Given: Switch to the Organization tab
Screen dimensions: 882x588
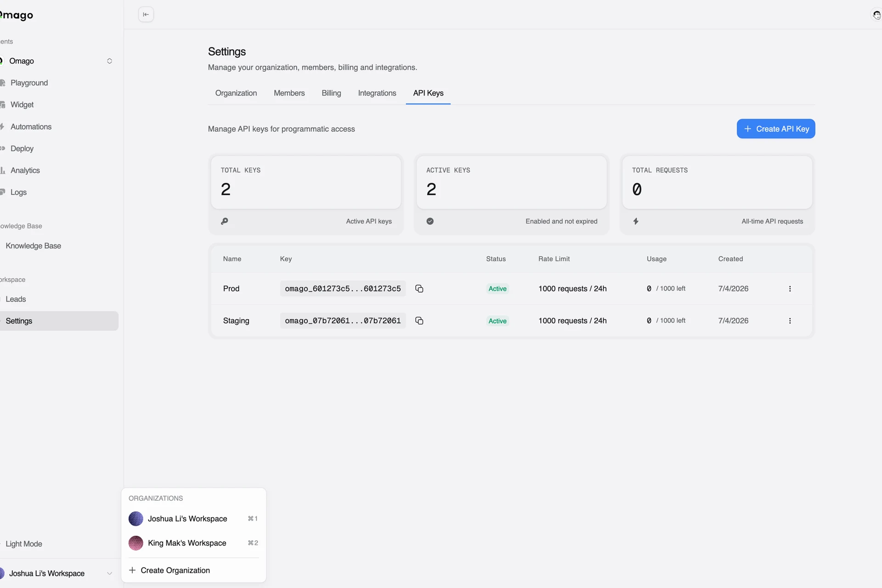Looking at the screenshot, I should coord(236,93).
